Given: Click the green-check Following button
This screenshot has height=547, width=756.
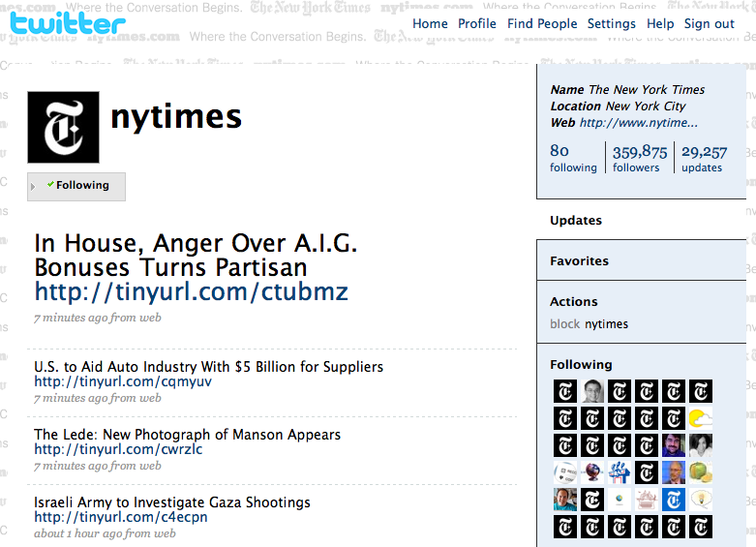Looking at the screenshot, I should [76, 187].
